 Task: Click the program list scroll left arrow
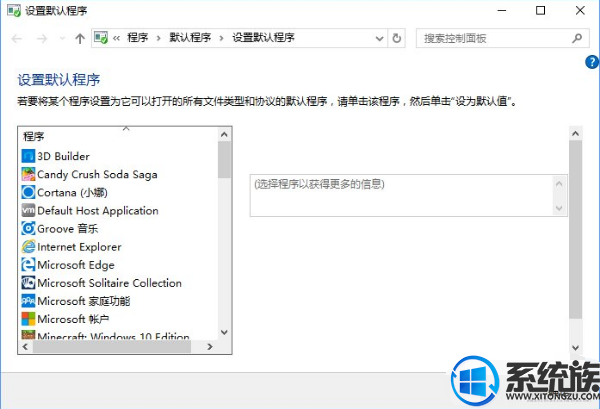click(25, 347)
